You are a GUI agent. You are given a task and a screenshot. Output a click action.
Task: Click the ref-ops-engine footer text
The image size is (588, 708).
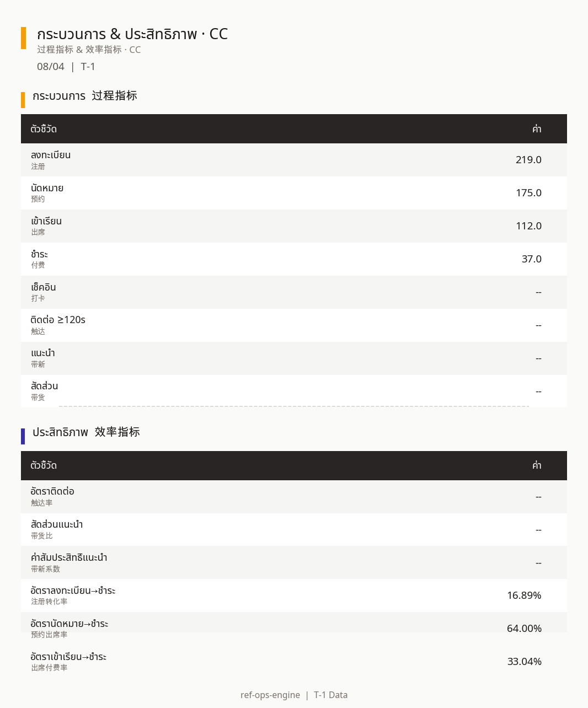point(270,695)
